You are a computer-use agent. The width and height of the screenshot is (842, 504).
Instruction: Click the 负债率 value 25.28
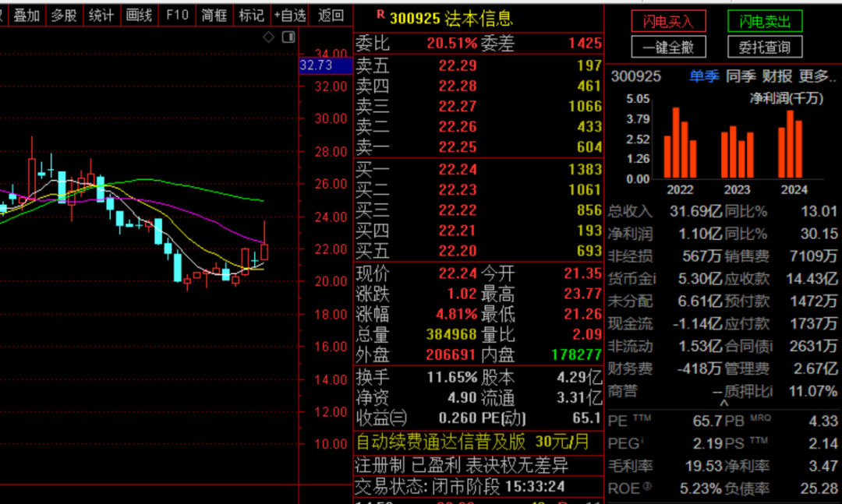(820, 489)
